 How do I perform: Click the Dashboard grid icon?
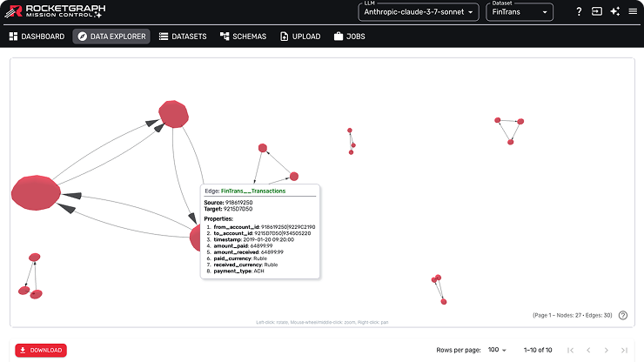13,37
